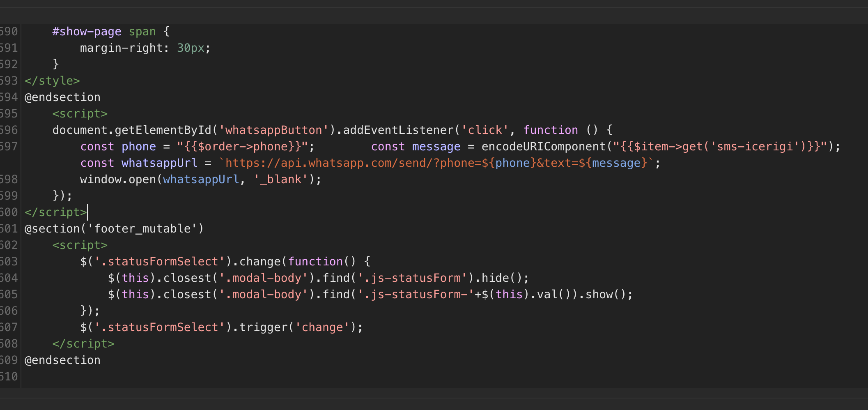Select the "{{$order->phone}}" string

point(243,147)
